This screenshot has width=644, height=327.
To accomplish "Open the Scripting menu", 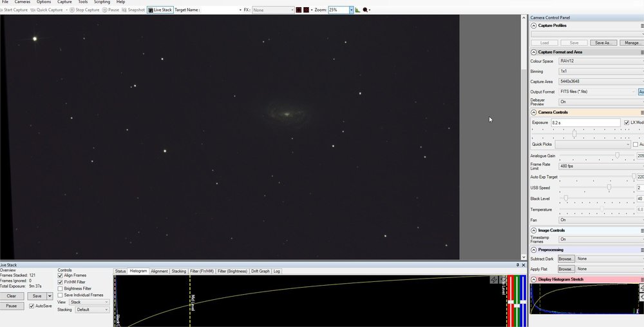I will (x=102, y=2).
